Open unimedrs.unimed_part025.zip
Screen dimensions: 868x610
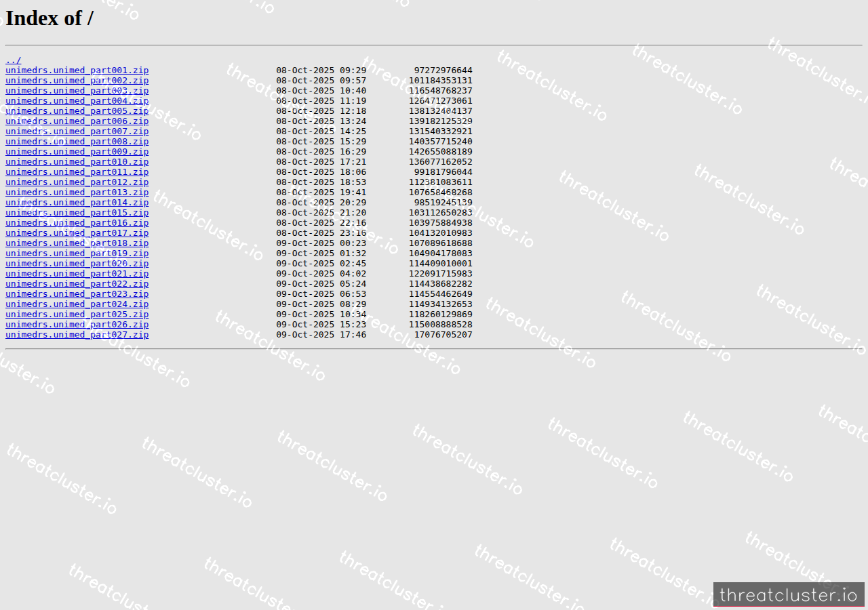77,314
